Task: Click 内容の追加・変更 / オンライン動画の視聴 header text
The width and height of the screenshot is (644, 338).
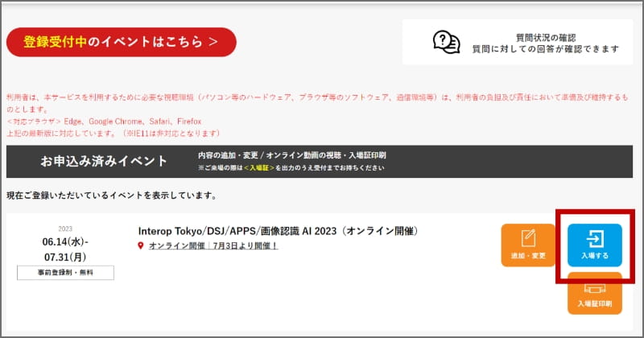Action: [292, 155]
